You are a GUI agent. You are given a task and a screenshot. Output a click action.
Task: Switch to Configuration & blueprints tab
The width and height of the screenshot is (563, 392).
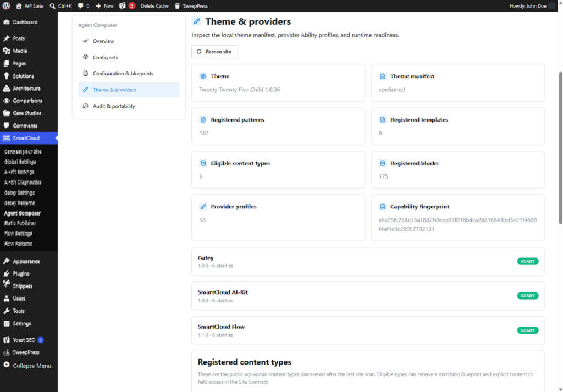[x=129, y=74]
